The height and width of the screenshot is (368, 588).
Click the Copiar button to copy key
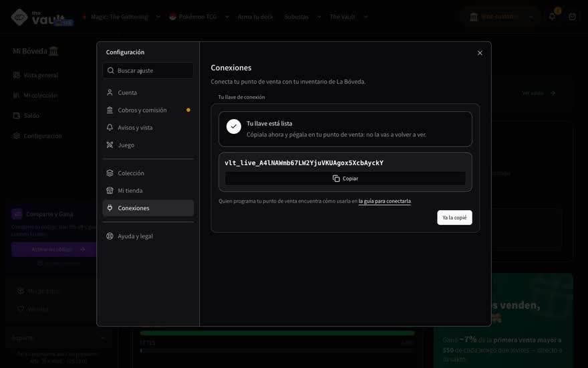click(x=345, y=179)
